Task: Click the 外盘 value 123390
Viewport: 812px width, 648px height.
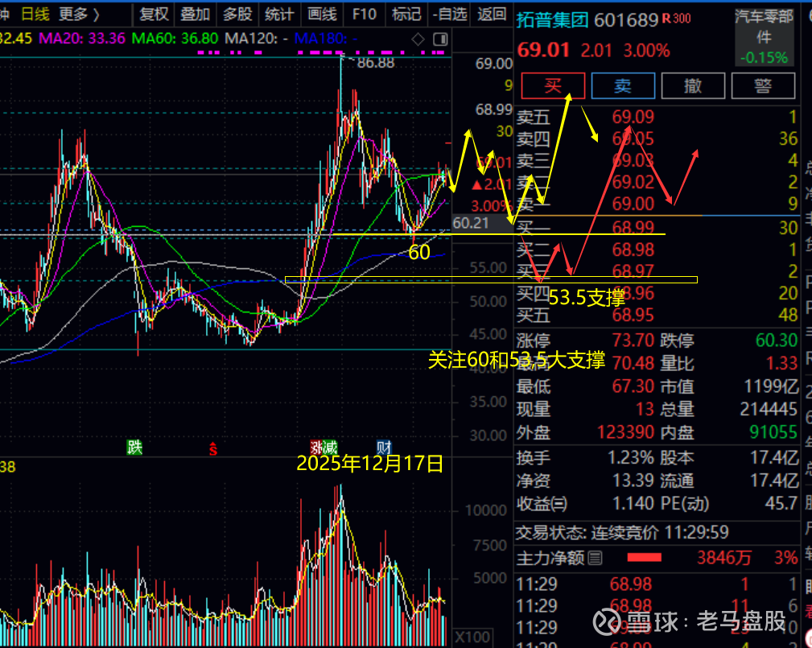Action: (x=625, y=432)
